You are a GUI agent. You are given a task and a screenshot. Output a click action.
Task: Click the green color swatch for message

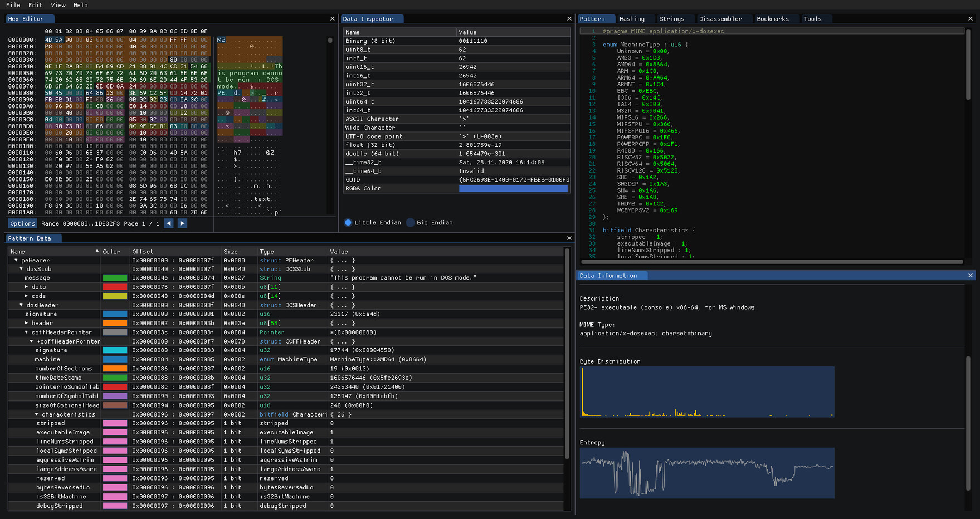[x=115, y=278]
